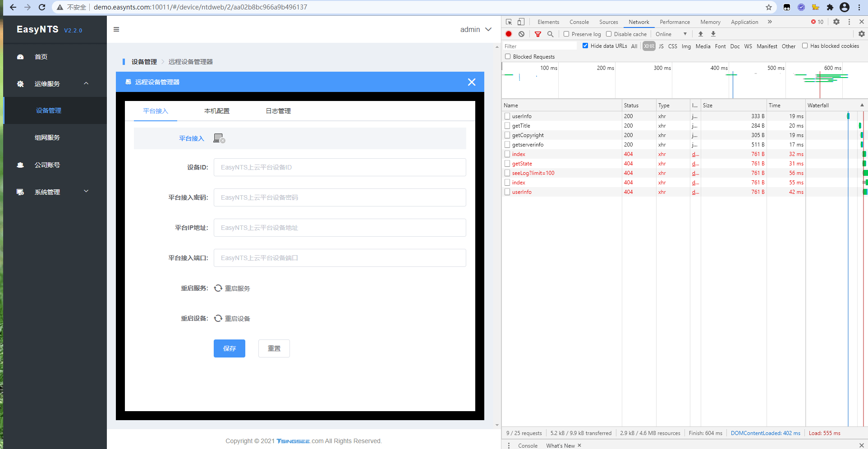The width and height of the screenshot is (868, 449).
Task: Click the restart service refresh icon
Action: (218, 288)
